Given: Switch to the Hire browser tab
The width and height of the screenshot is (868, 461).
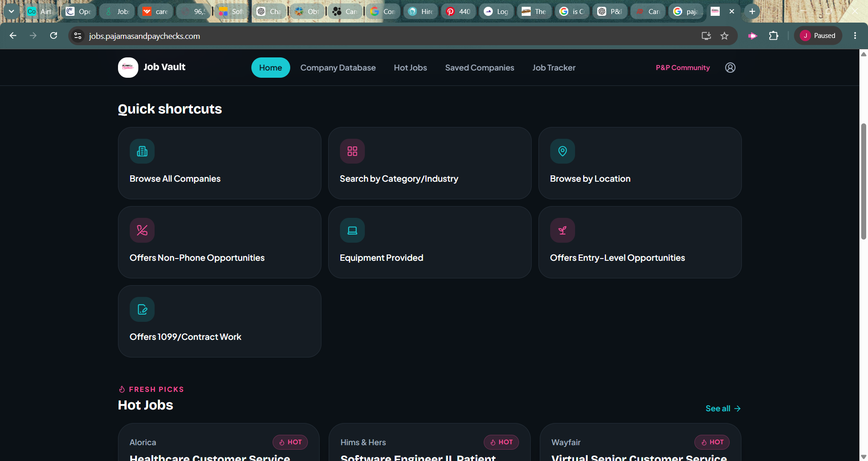Looking at the screenshot, I should (x=420, y=11).
